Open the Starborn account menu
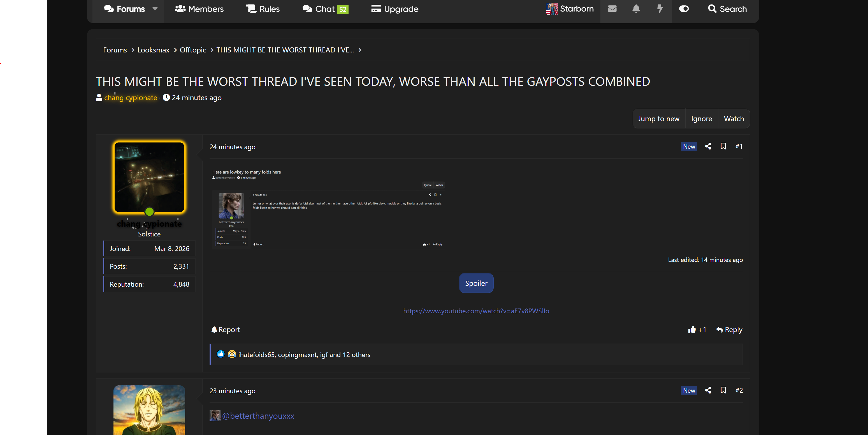The height and width of the screenshot is (435, 868). (570, 9)
